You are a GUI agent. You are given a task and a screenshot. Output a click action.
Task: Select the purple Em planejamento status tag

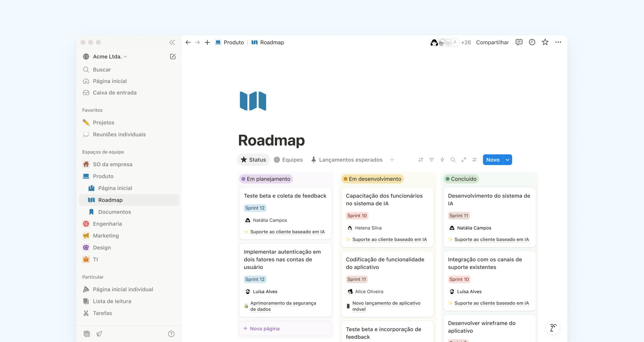click(266, 179)
